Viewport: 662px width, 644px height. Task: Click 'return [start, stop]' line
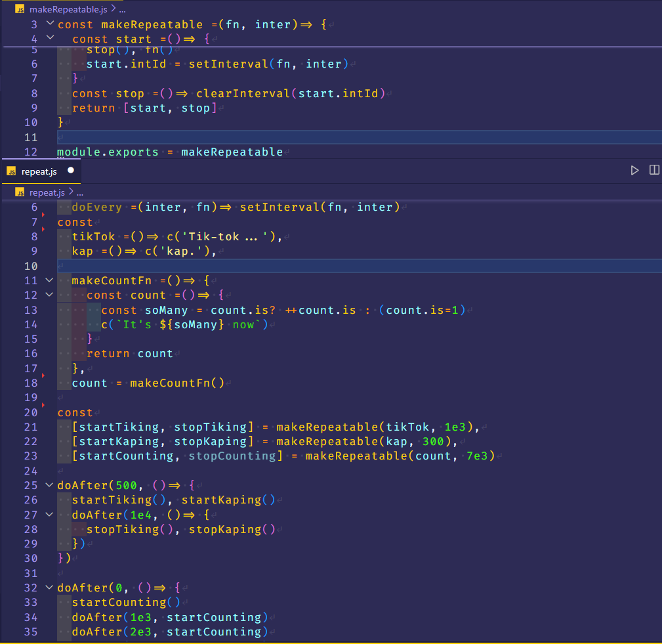pos(144,108)
